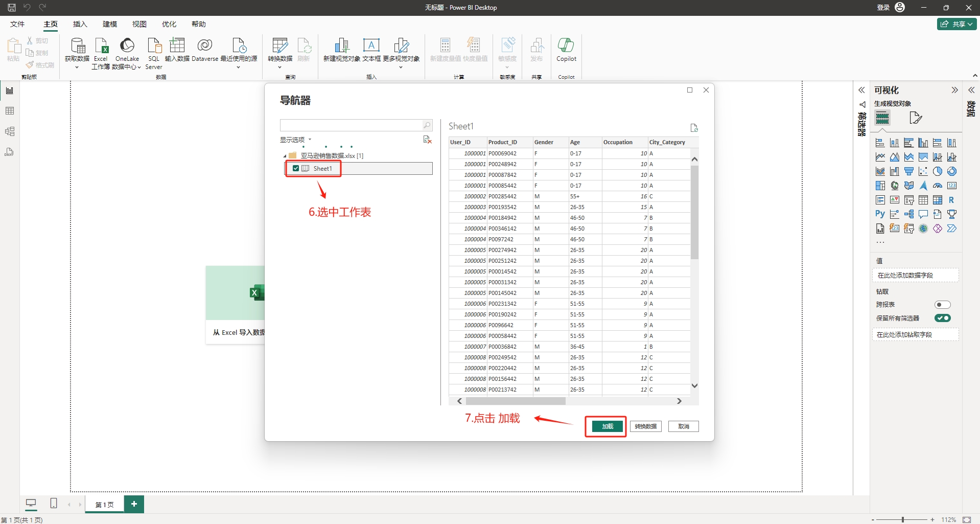980x524 pixels.
Task: Click the Load (加载) button
Action: [608, 426]
